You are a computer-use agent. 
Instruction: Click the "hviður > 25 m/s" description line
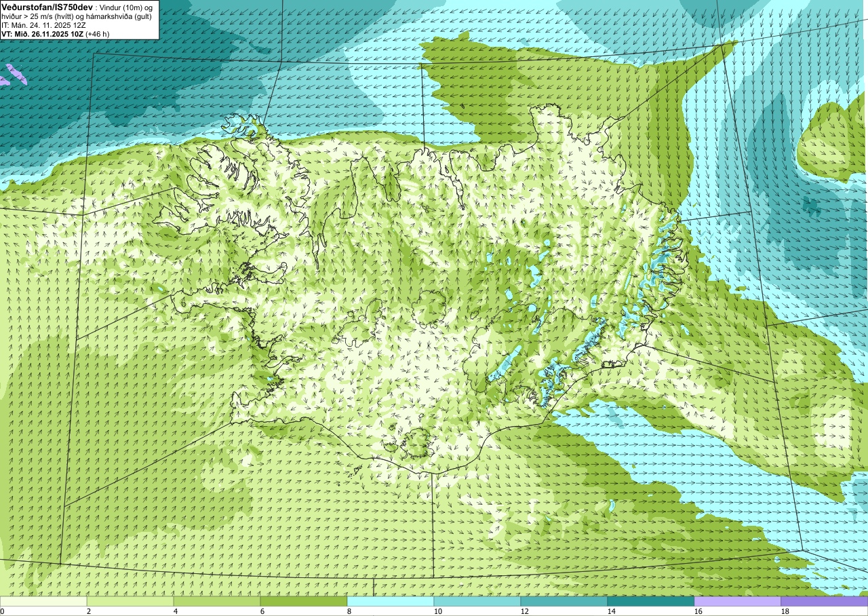point(78,16)
